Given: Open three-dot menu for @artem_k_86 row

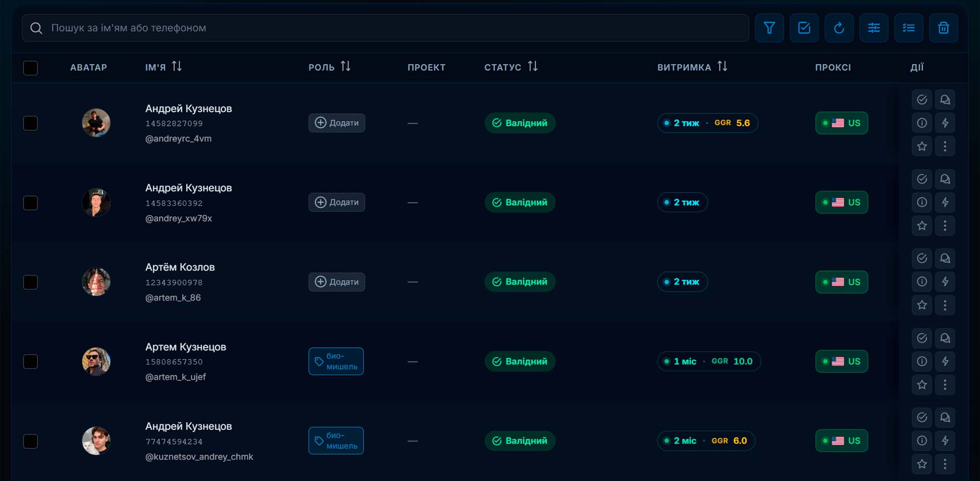Looking at the screenshot, I should 945,305.
